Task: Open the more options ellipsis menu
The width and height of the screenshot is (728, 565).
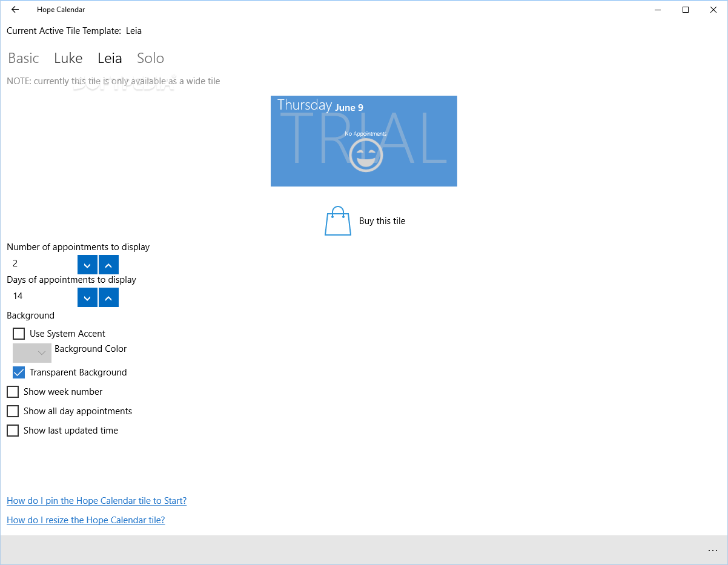Action: click(x=712, y=550)
